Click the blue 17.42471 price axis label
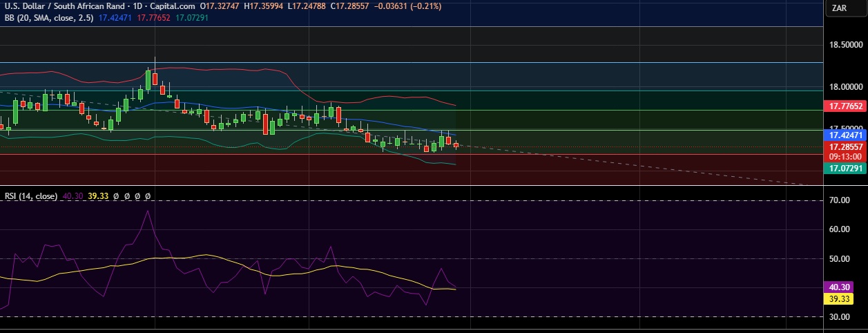 pyautogui.click(x=845, y=136)
